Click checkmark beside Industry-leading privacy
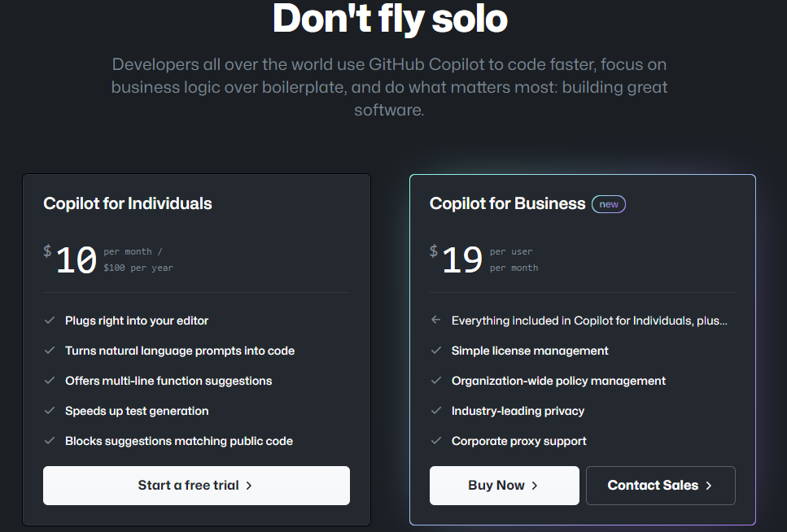The width and height of the screenshot is (787, 532). coord(436,411)
